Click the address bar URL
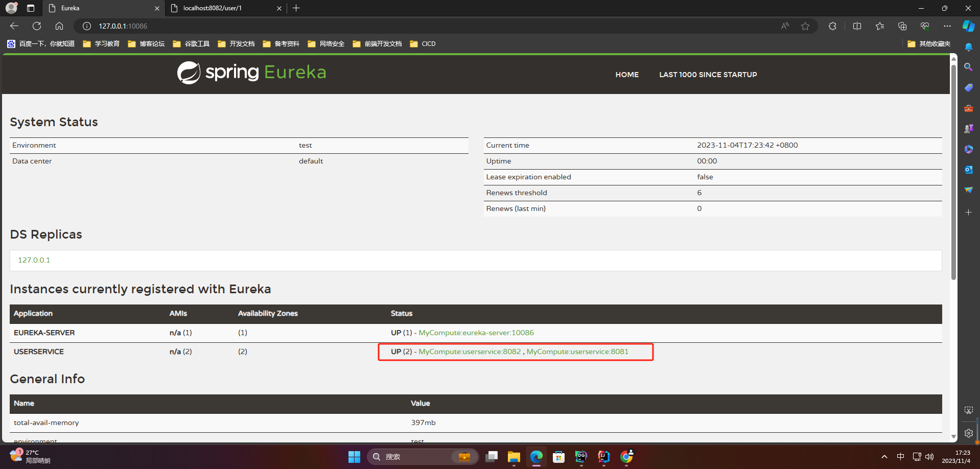Viewport: 980px width, 469px height. coord(123,26)
